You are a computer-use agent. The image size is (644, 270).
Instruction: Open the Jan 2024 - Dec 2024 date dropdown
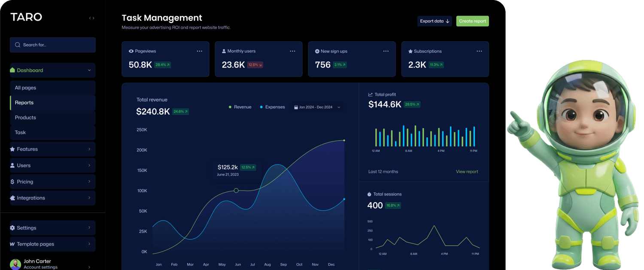(339, 107)
